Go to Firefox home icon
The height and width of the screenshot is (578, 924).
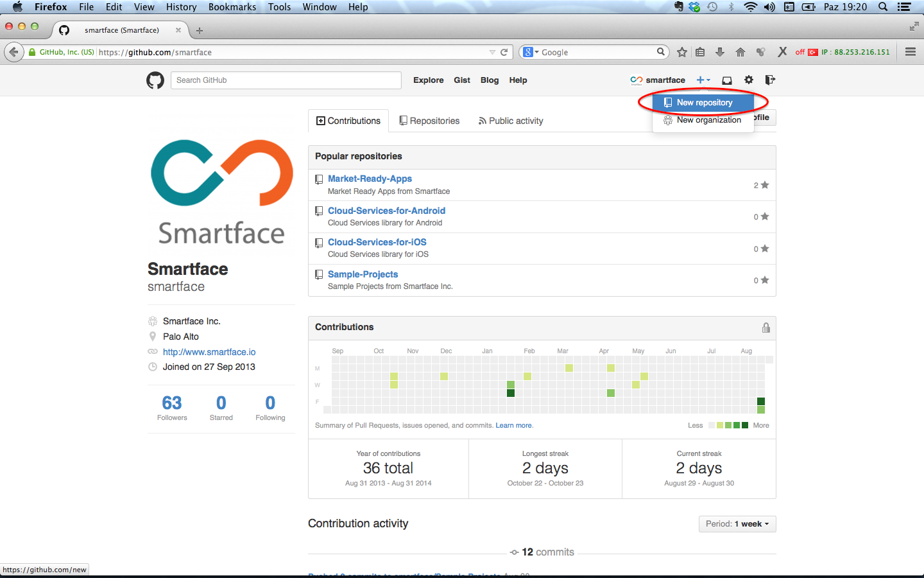point(740,52)
